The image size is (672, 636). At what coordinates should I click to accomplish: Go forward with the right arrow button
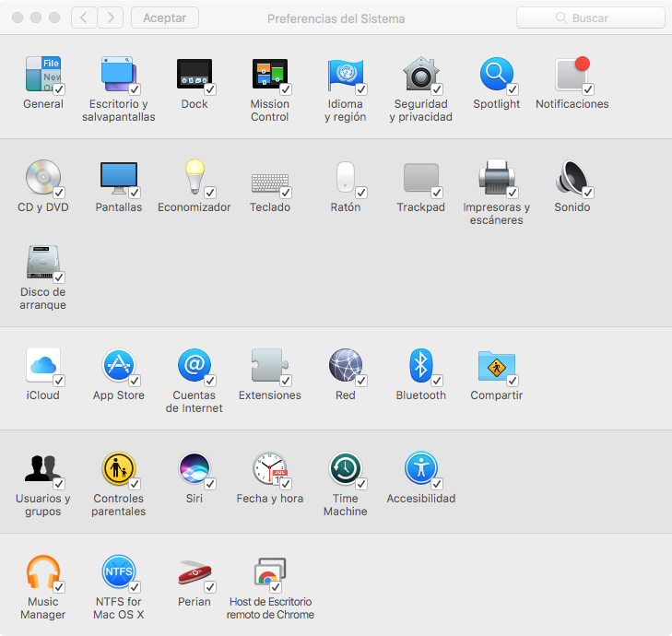coord(111,18)
